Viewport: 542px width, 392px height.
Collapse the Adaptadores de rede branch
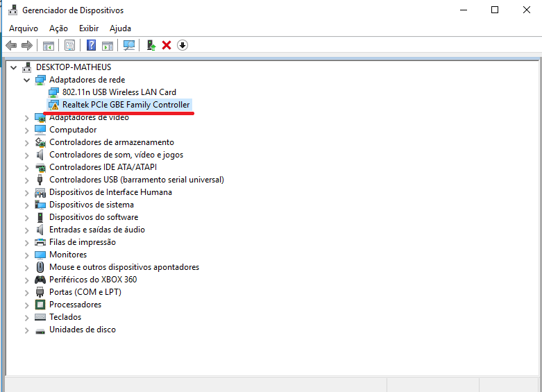click(26, 80)
